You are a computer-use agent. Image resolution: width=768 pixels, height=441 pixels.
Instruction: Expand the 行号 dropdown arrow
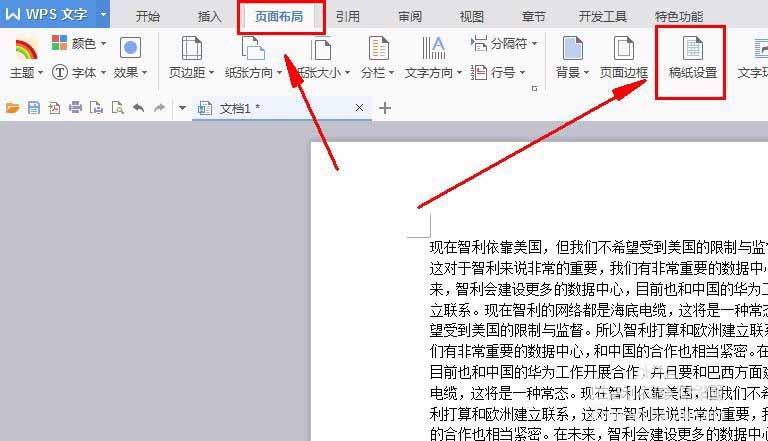pos(522,73)
